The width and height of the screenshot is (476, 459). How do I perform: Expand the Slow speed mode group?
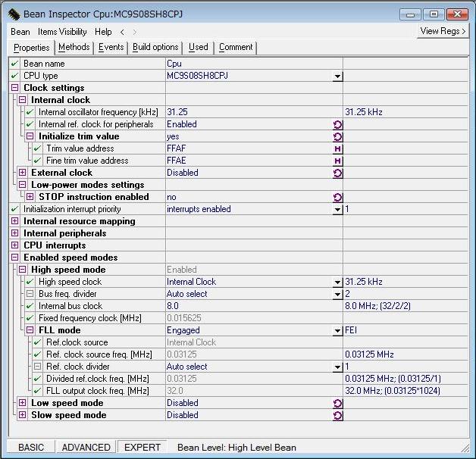(22, 415)
